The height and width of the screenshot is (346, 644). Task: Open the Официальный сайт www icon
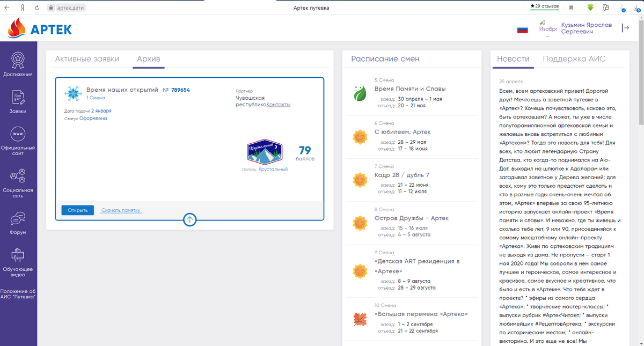[18, 133]
